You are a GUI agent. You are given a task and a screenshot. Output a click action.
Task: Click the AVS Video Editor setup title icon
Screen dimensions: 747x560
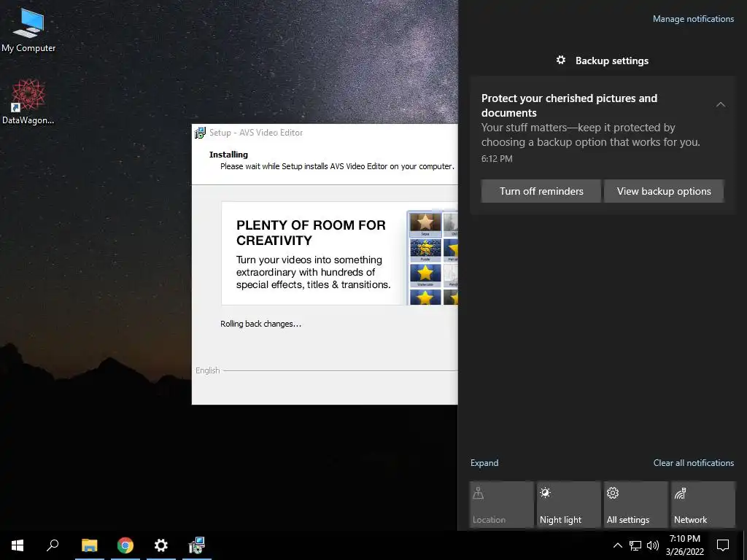point(200,133)
